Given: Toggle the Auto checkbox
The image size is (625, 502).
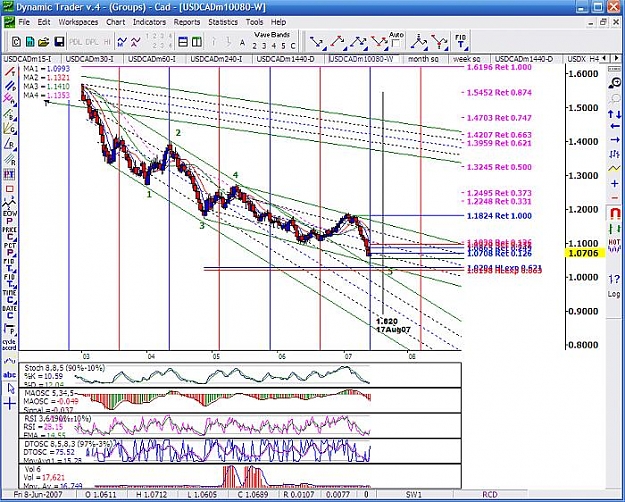Looking at the screenshot, I should 396,43.
